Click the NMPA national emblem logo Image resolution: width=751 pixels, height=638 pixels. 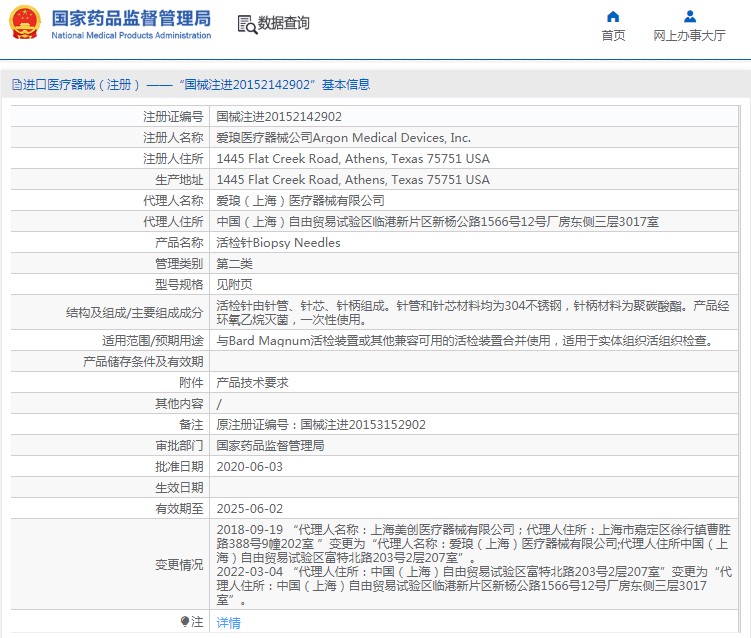[x=26, y=22]
